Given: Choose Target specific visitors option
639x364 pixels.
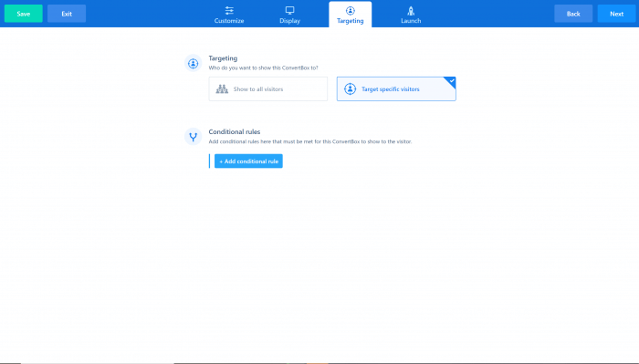Looking at the screenshot, I should pyautogui.click(x=396, y=88).
